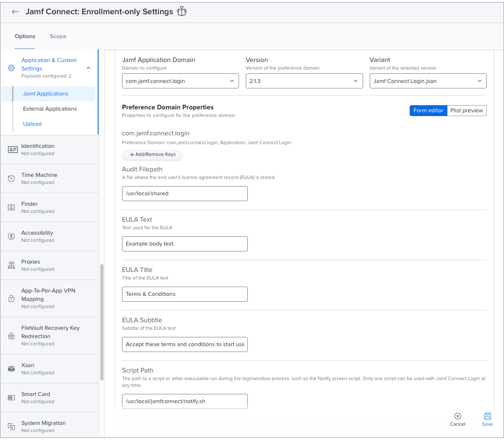Click the EULA Subtitle input field
The image size is (504, 440).
pos(185,344)
